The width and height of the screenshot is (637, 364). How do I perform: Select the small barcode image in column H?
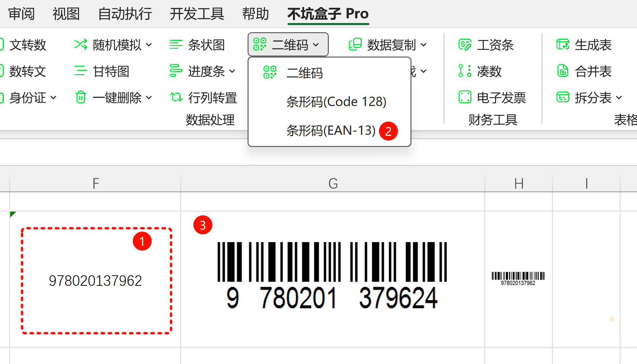point(518,279)
